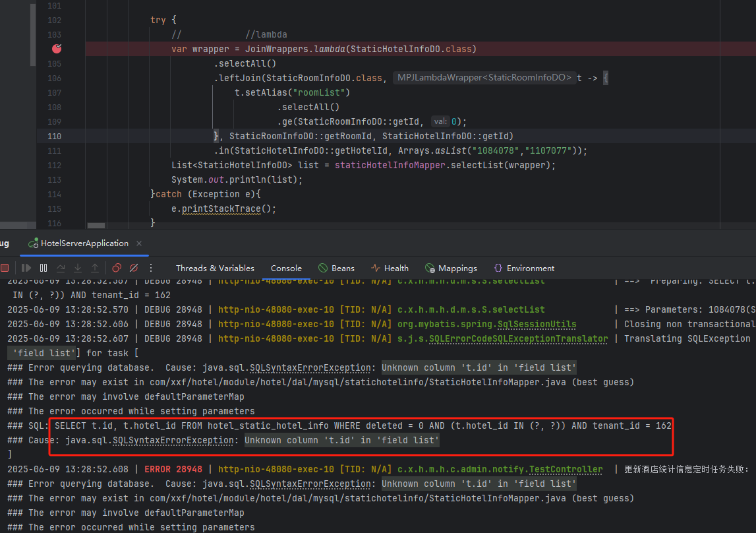This screenshot has height=533, width=756.
Task: Click the MPJLambdaWrapper<StaticRoomInfoDO> inlay hint
Action: [x=484, y=78]
